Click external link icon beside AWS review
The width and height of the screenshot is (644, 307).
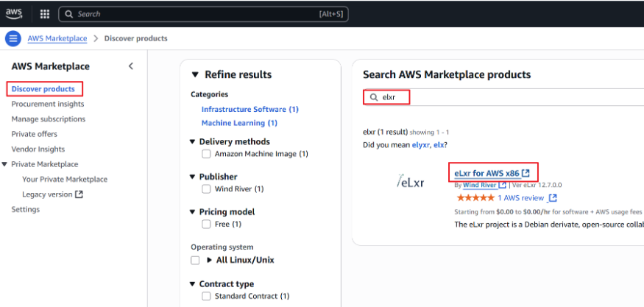(x=553, y=198)
